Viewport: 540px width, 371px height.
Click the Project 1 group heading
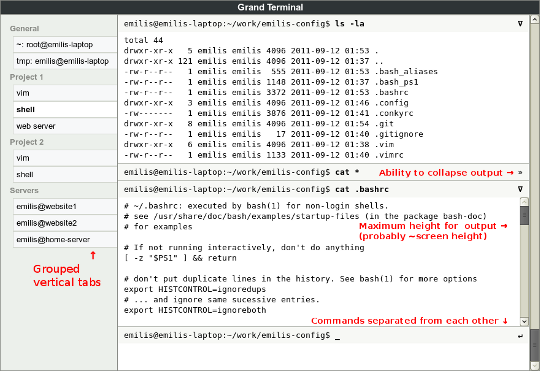pyautogui.click(x=27, y=77)
